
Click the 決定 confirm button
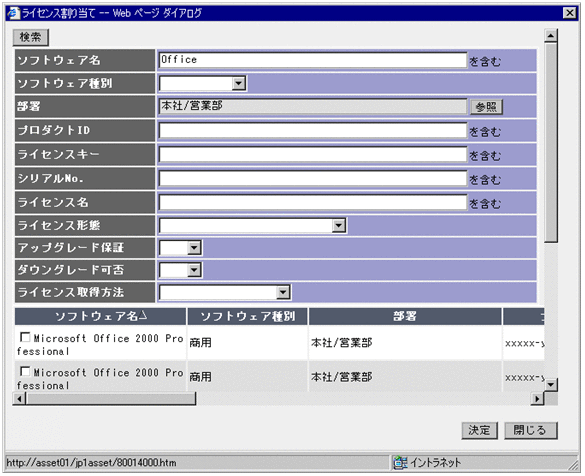point(479,430)
